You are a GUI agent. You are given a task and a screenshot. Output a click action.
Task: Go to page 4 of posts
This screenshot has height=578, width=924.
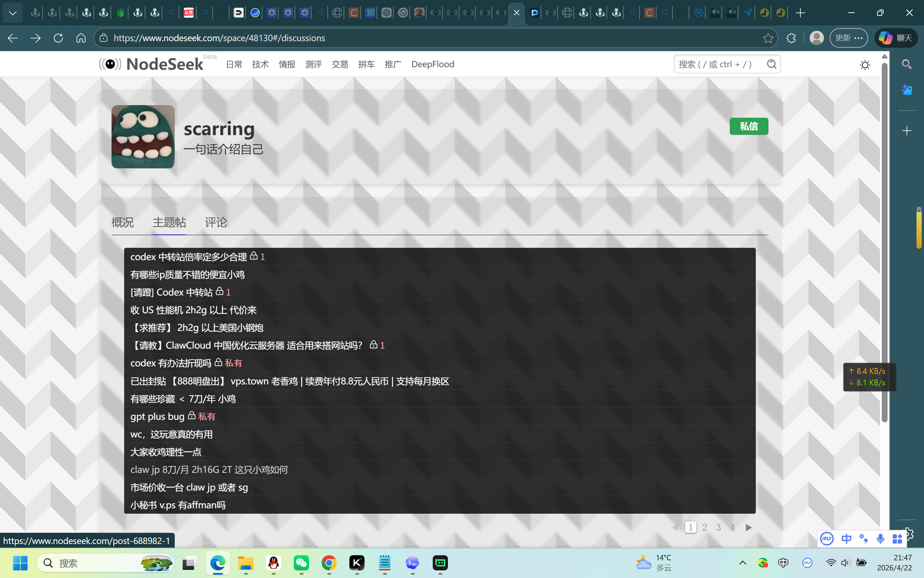click(x=732, y=527)
